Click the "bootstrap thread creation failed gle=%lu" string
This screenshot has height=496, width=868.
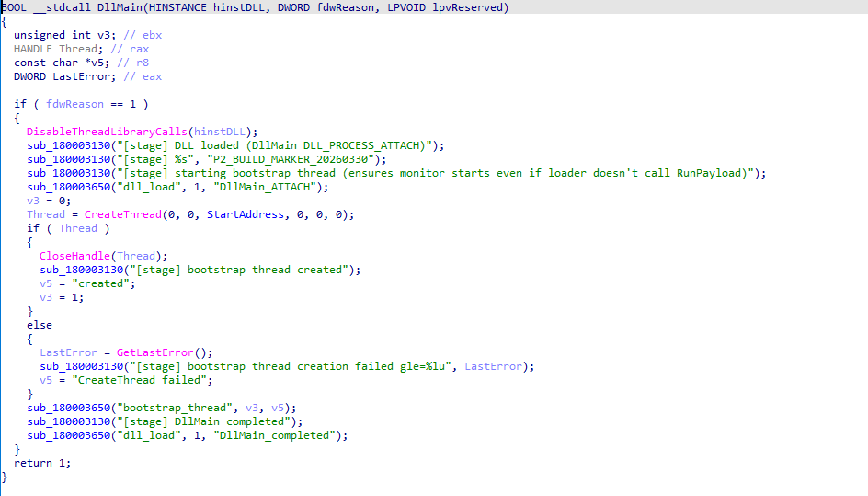point(290,366)
